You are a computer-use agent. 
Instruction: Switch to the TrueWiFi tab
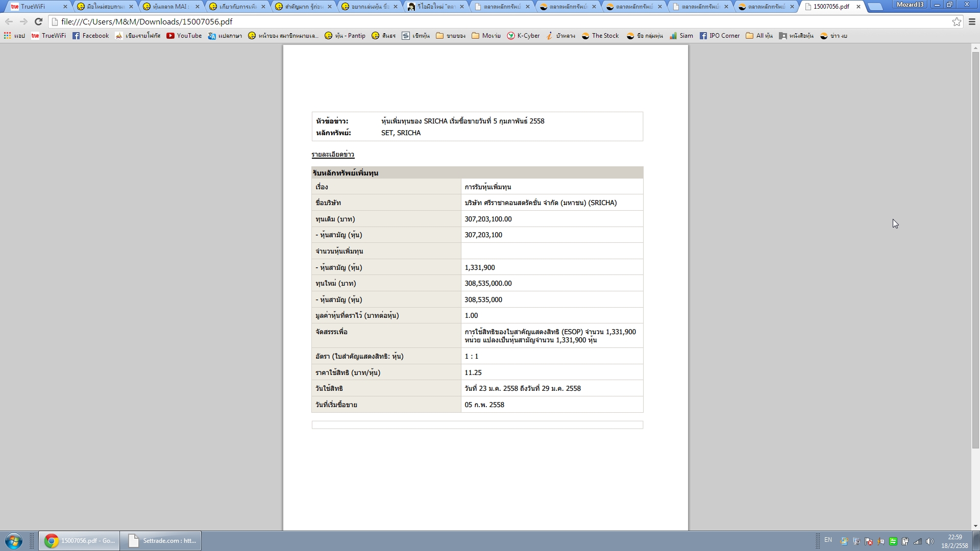point(34,7)
